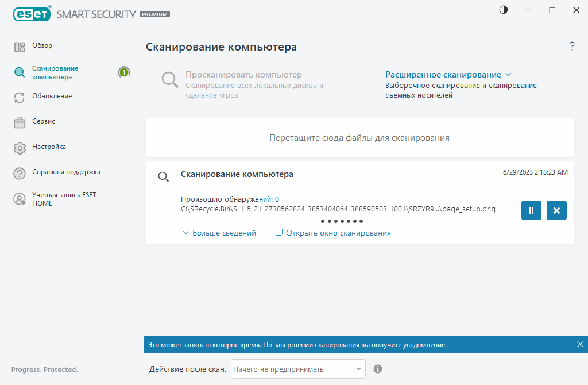Click the drag-and-drop files scanning area
Viewport: 588px width, 385px height.
point(359,137)
